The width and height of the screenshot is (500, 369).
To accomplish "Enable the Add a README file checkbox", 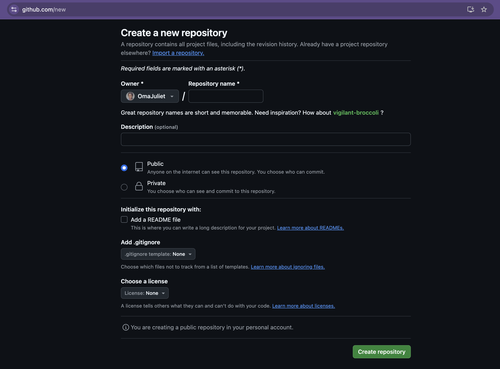I will [124, 220].
